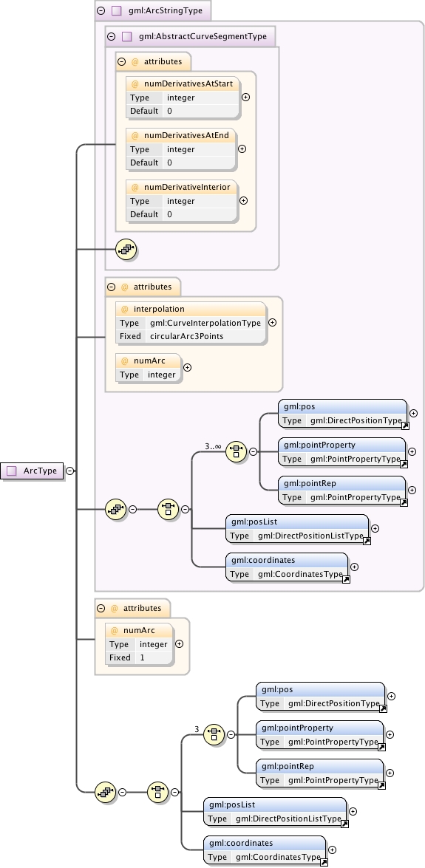Expand gml:pos in the exactly-3 group
The image size is (425, 868).
coord(391,697)
